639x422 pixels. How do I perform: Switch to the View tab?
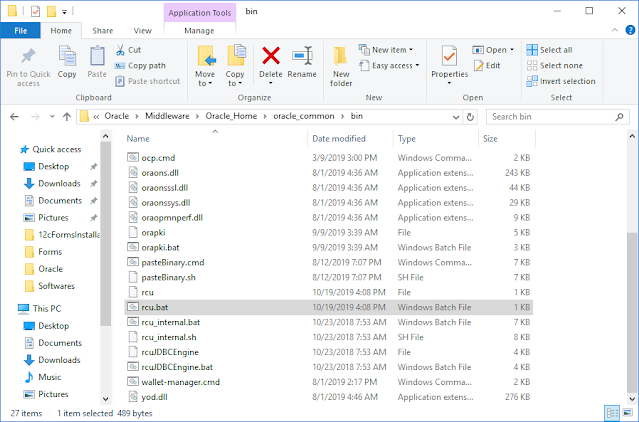(143, 31)
